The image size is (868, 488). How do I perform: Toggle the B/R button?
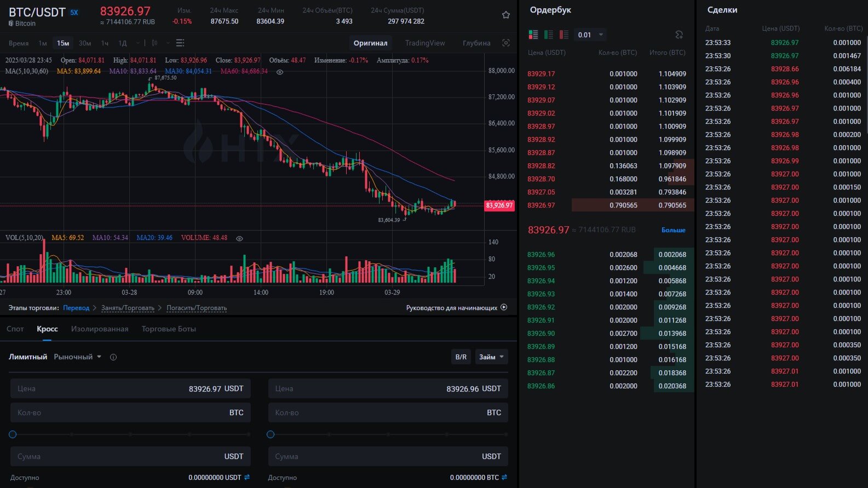[x=461, y=357]
